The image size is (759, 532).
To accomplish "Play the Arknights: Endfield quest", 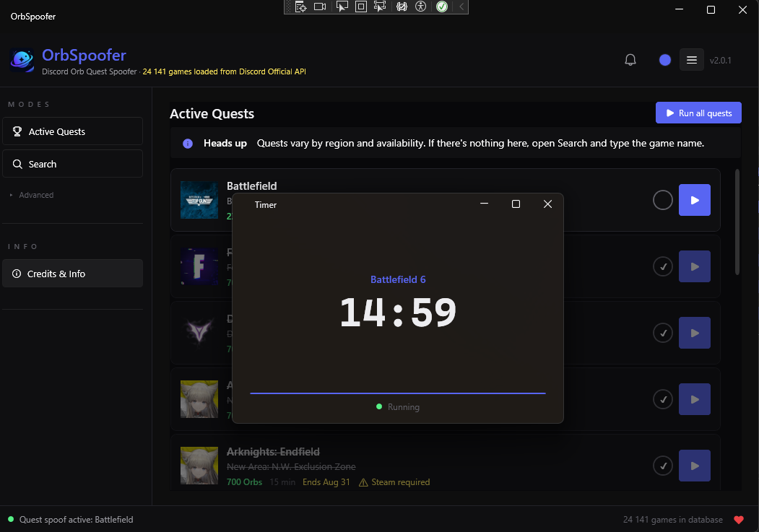I will pyautogui.click(x=695, y=466).
